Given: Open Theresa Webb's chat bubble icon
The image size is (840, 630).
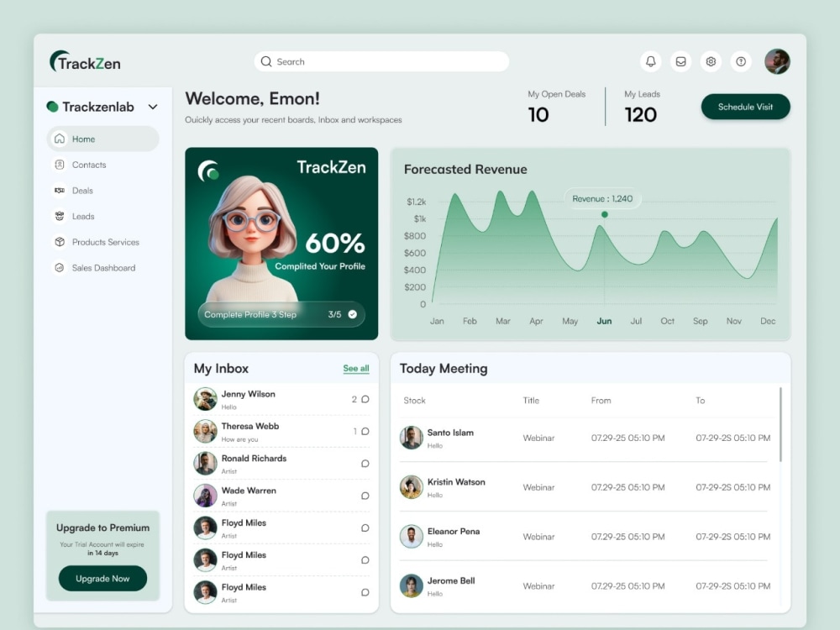Looking at the screenshot, I should tap(365, 431).
